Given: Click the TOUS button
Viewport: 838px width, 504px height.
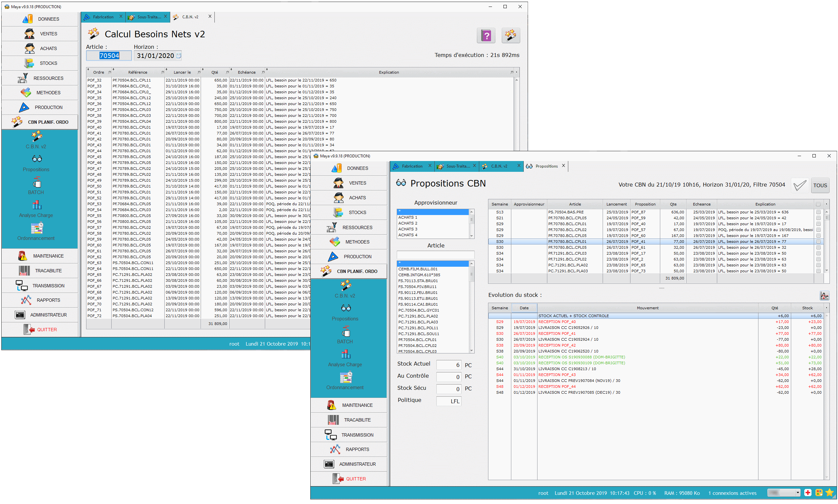Looking at the screenshot, I should tap(820, 186).
